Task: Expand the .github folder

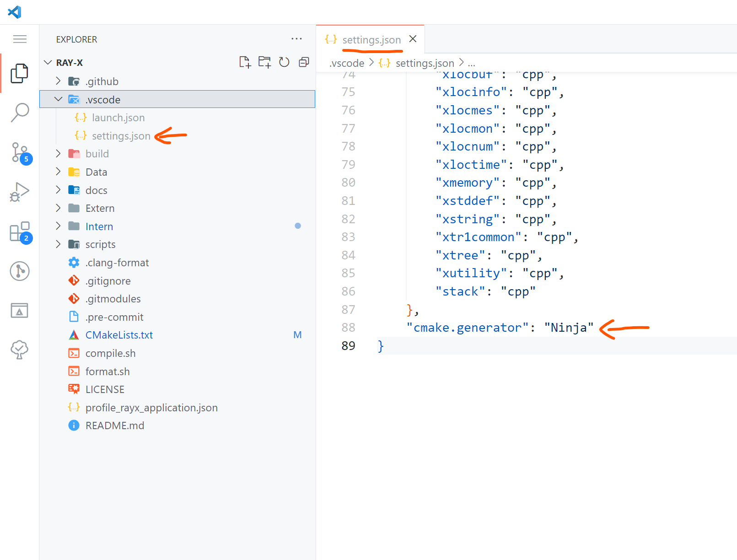Action: [x=58, y=81]
